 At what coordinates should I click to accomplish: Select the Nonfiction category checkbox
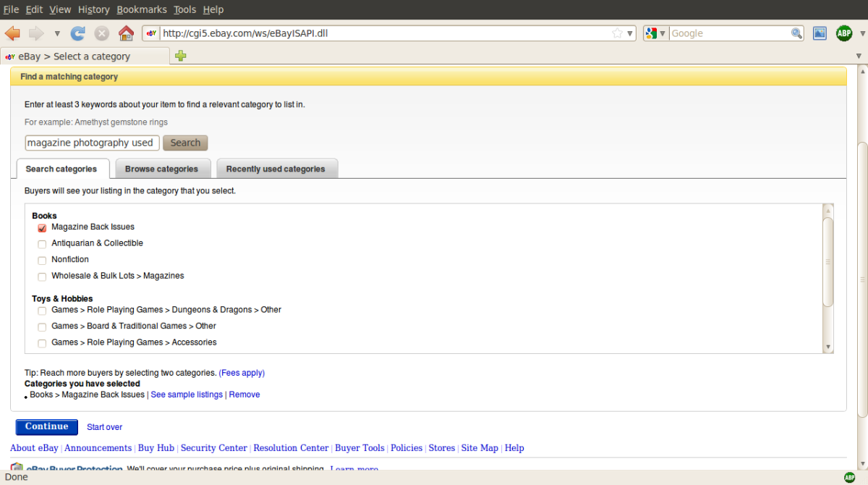pyautogui.click(x=42, y=260)
